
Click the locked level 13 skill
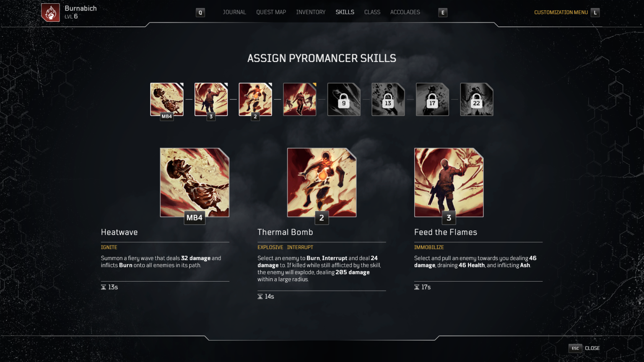pyautogui.click(x=388, y=99)
